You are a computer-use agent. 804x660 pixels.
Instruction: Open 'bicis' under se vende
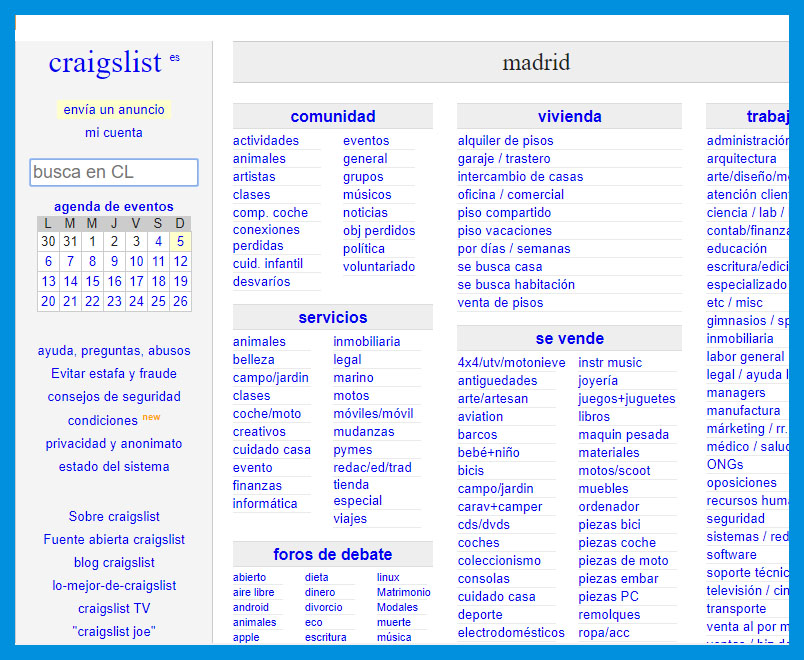[x=471, y=470]
